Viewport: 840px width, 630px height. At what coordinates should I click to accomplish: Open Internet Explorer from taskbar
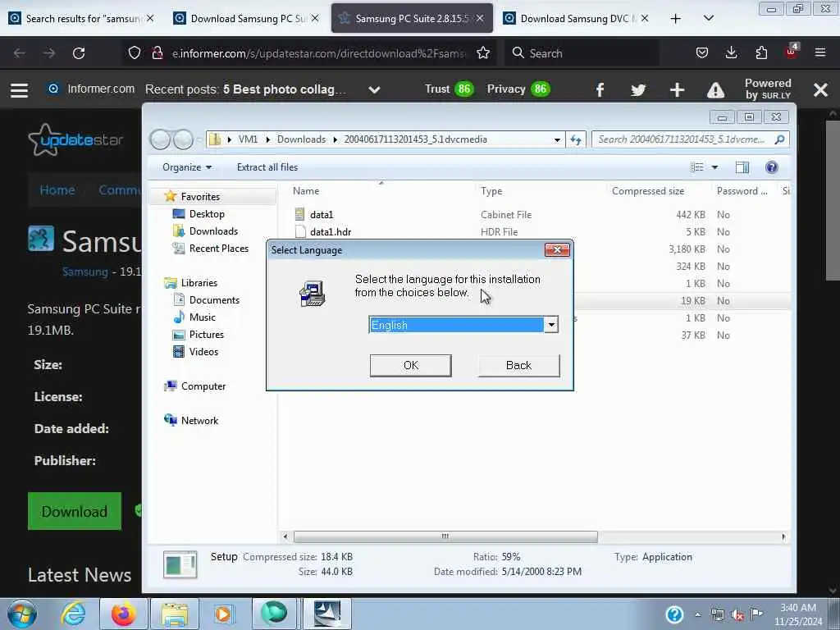(73, 614)
